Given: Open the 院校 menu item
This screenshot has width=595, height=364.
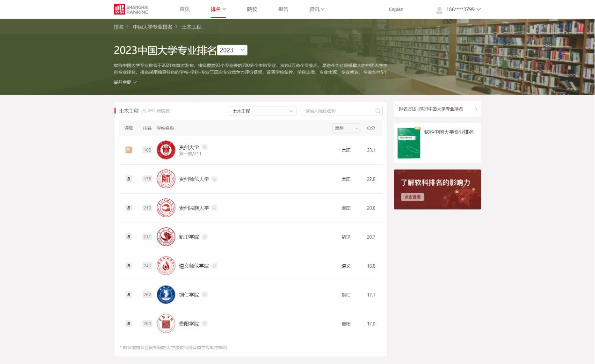Looking at the screenshot, I should (x=252, y=9).
